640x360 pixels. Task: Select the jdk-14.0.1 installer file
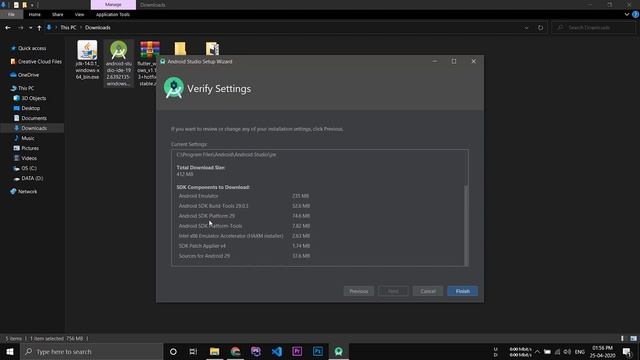pyautogui.click(x=87, y=60)
